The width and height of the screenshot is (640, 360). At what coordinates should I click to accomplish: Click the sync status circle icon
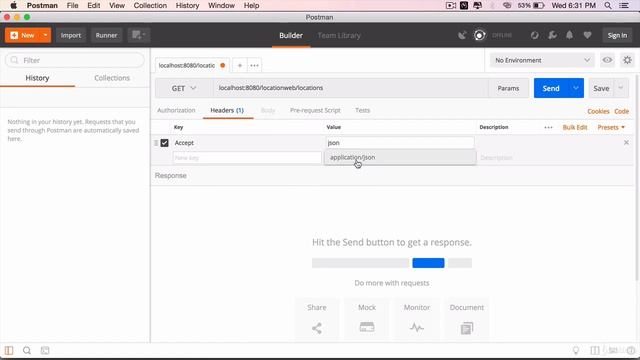point(480,36)
